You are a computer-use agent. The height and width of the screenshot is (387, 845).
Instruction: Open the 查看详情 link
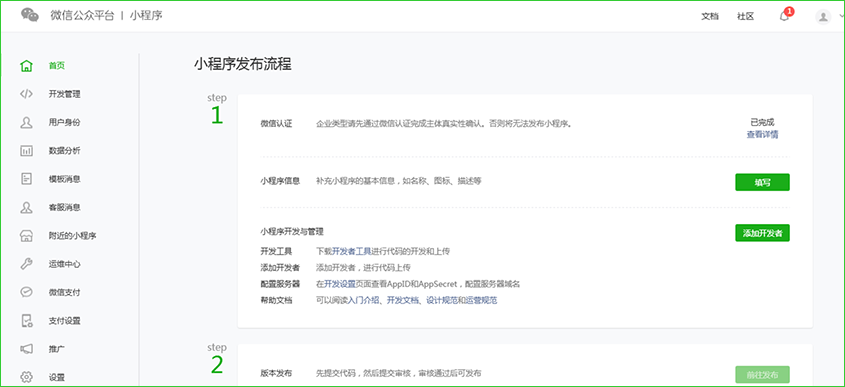click(762, 135)
